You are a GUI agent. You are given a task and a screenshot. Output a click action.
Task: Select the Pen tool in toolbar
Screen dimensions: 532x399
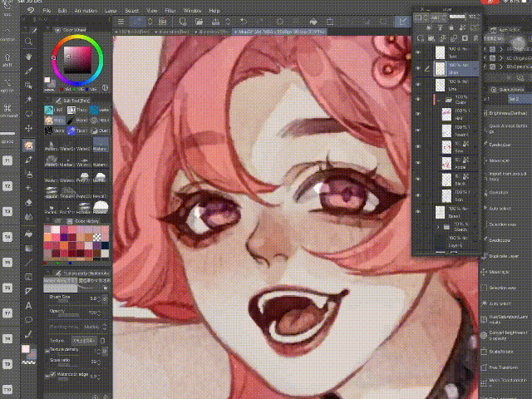[29, 160]
